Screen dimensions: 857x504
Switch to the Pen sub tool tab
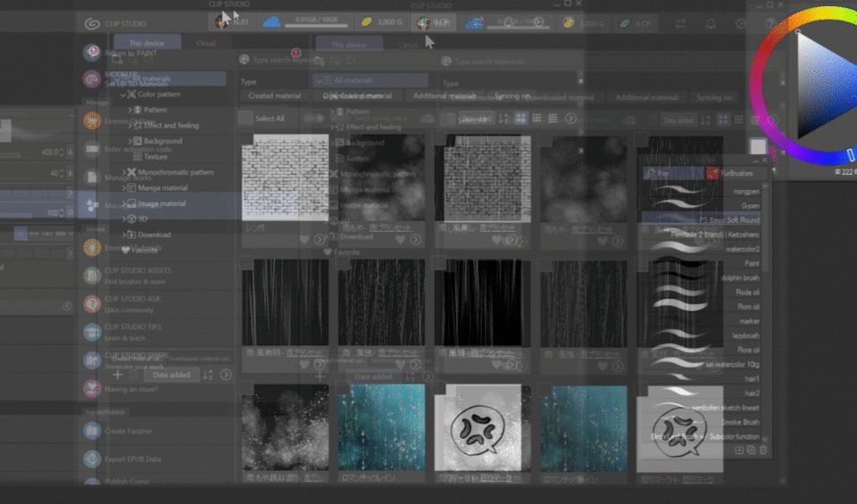click(x=673, y=173)
